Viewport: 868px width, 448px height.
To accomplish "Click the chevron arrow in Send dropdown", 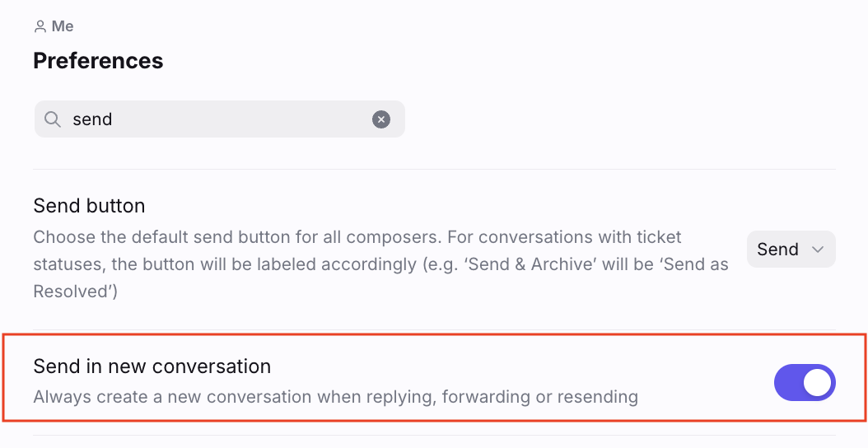I will click(x=818, y=250).
